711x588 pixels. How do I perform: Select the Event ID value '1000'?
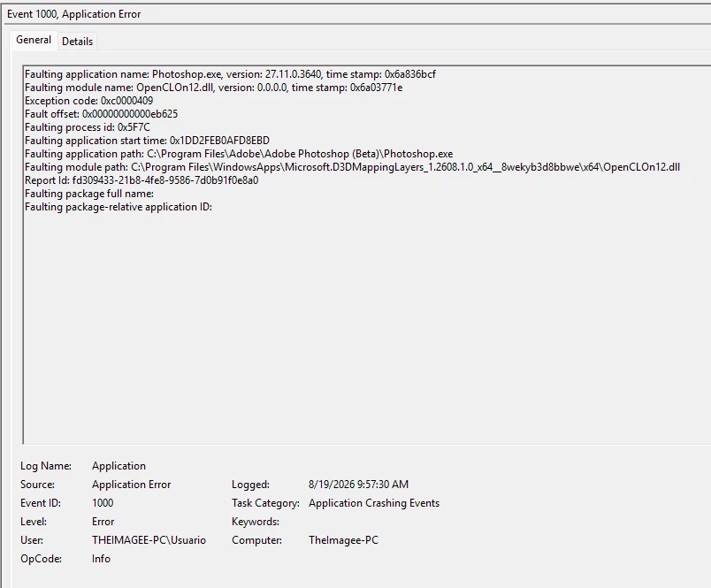[103, 503]
